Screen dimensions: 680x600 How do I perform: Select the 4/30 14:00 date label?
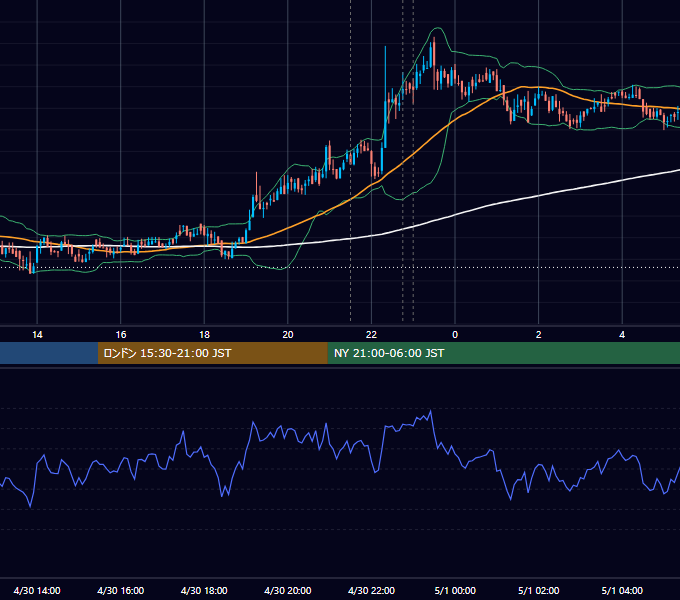[37, 590]
